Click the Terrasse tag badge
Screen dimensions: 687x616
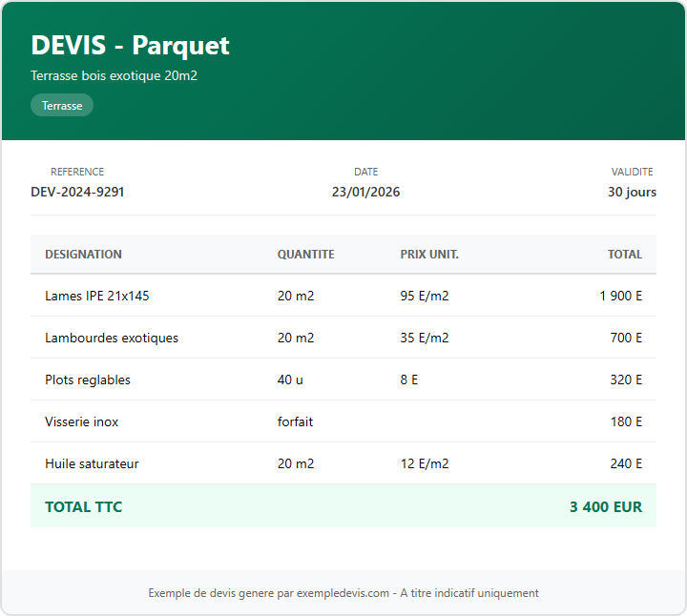click(x=62, y=106)
